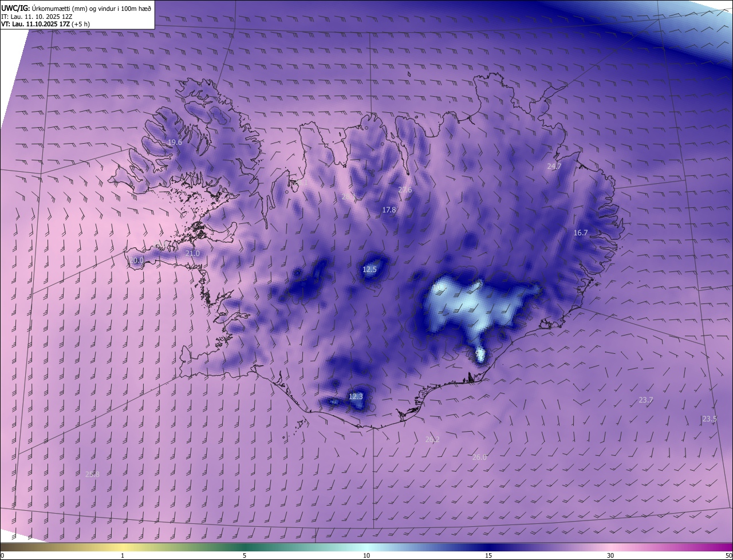Click the 16.7 value in east Iceland
Image resolution: width=733 pixels, height=560 pixels.
581,233
